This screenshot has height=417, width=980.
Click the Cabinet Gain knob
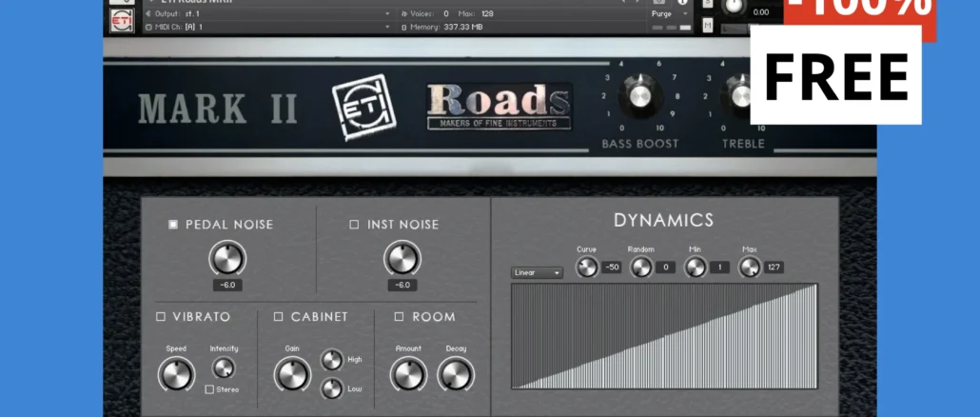point(292,374)
